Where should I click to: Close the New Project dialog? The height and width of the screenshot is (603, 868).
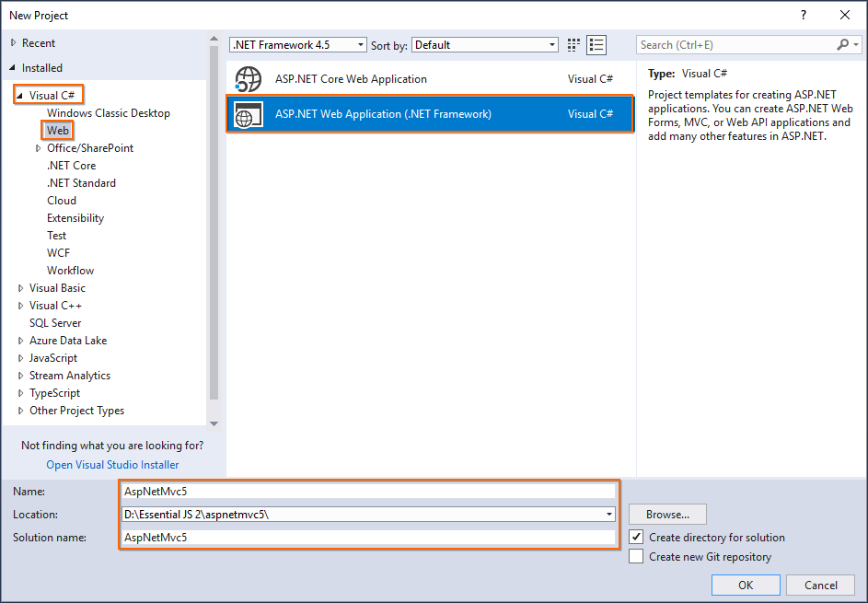(x=845, y=15)
